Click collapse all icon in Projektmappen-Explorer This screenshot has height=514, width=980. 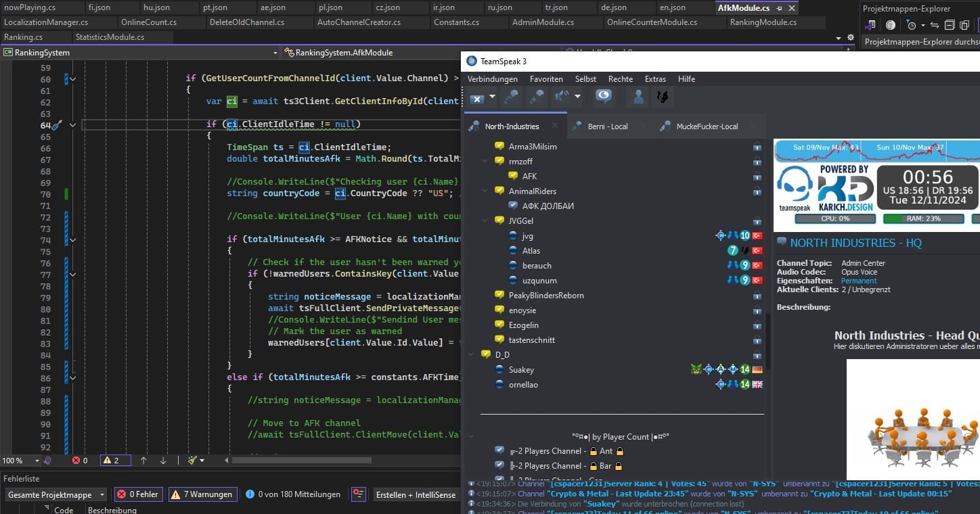tap(949, 25)
